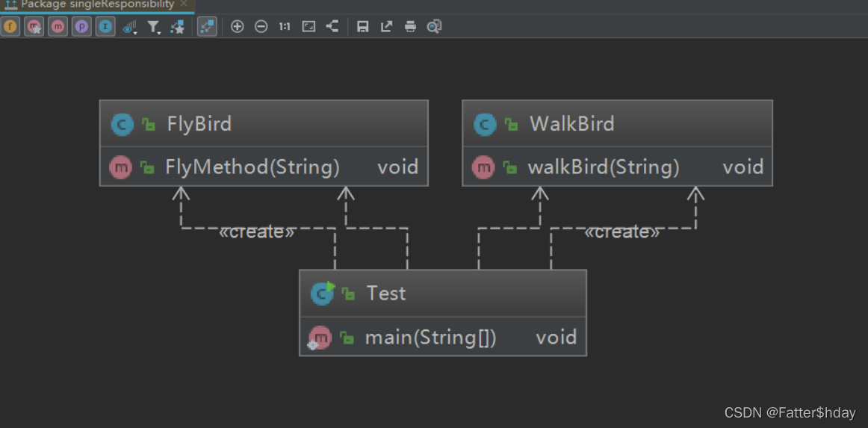This screenshot has height=428, width=868.
Task: Click the FlyMethod method icon
Action: click(121, 167)
